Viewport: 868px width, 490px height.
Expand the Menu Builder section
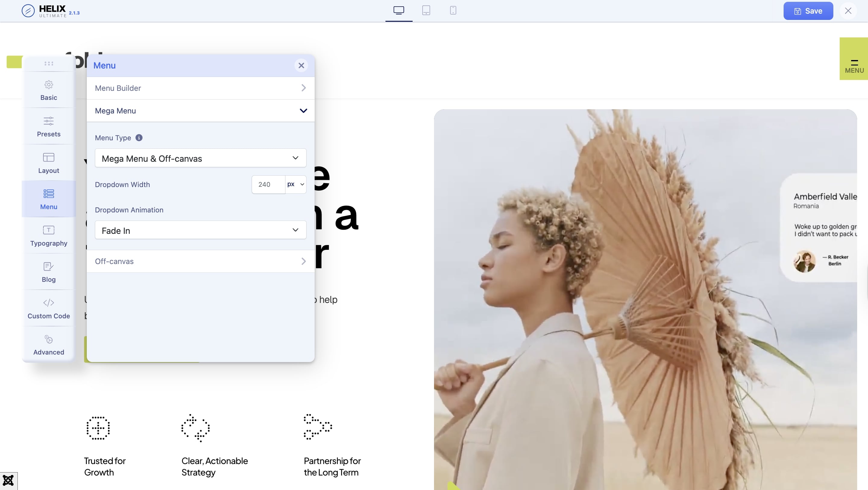200,88
